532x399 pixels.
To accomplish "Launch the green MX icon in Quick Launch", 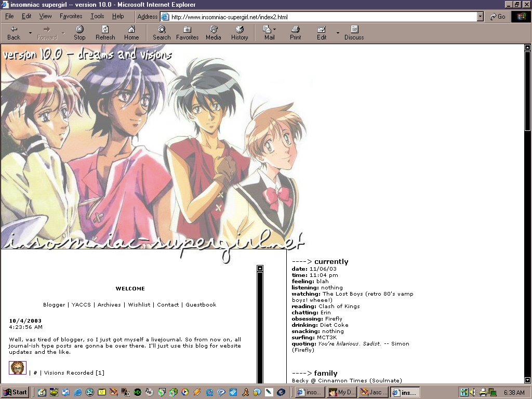I will pos(137,392).
